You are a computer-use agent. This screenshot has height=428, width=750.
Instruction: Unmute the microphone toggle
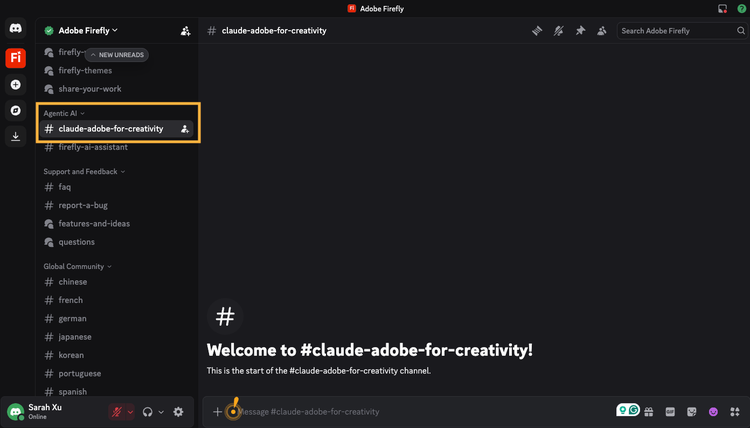117,412
